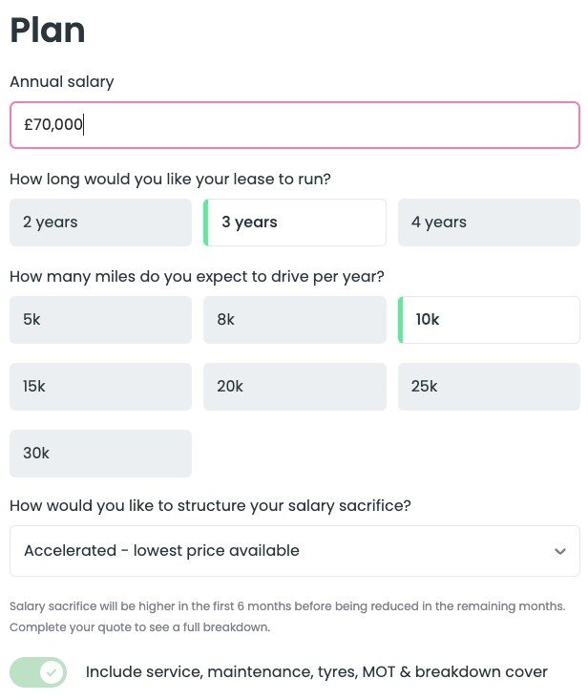Click the checkmark icon inside the toggle
This screenshot has width=588, height=700.
[x=52, y=672]
